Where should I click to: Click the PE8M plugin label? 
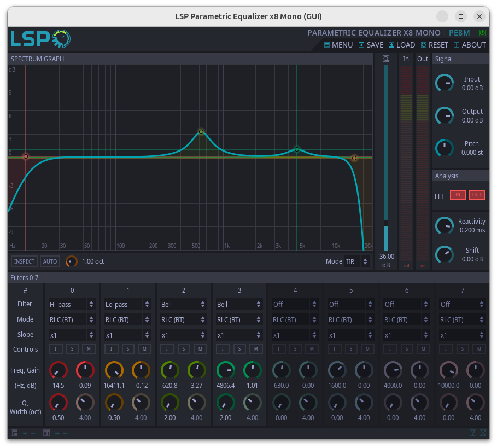tap(459, 33)
